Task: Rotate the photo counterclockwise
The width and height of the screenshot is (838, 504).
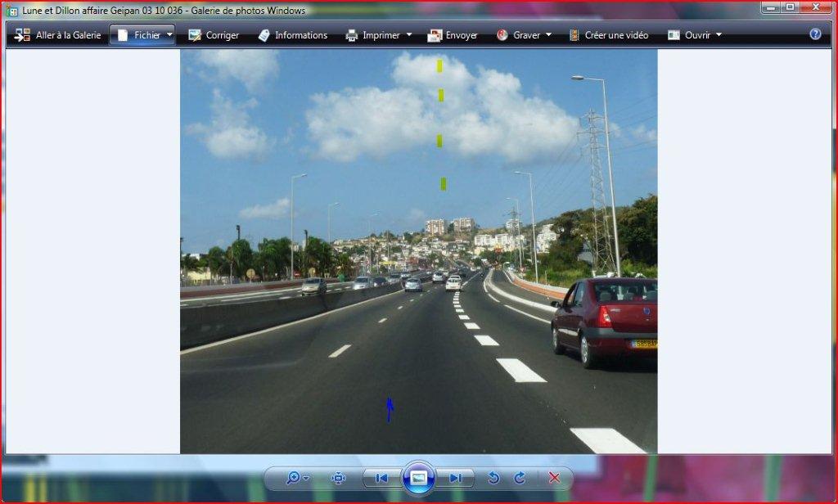Action: click(493, 478)
